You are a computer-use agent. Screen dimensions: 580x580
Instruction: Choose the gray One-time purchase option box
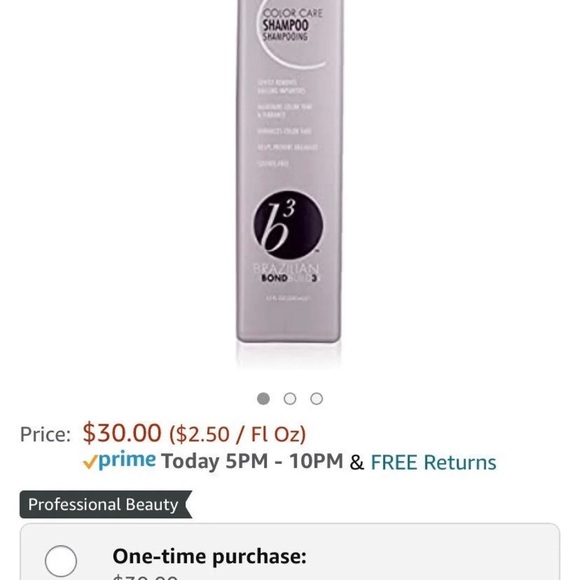click(290, 552)
